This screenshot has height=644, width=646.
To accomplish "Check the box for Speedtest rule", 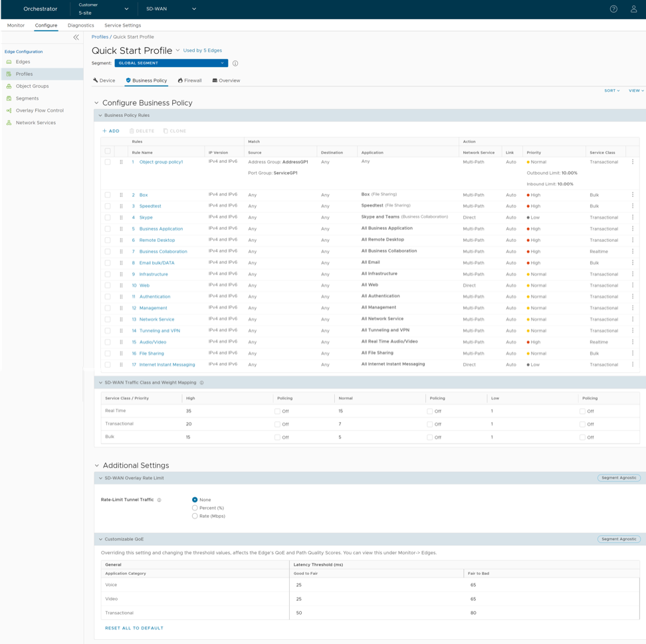I will [x=108, y=206].
